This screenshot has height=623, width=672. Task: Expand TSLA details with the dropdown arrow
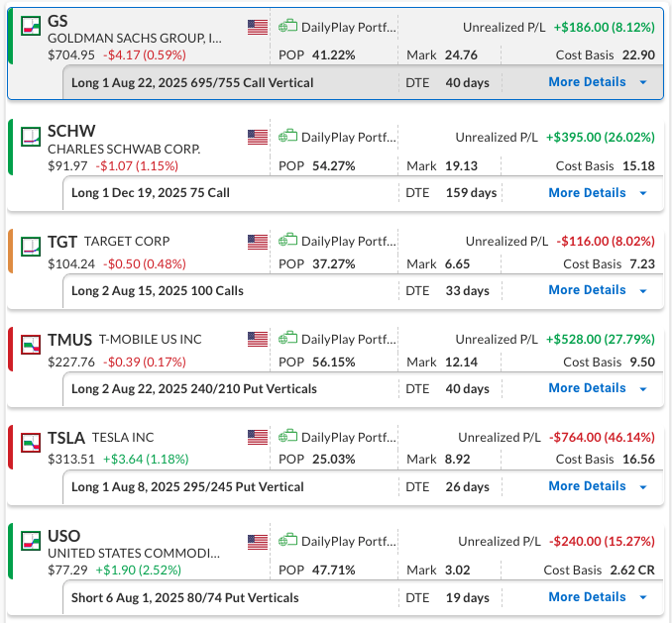(x=643, y=487)
